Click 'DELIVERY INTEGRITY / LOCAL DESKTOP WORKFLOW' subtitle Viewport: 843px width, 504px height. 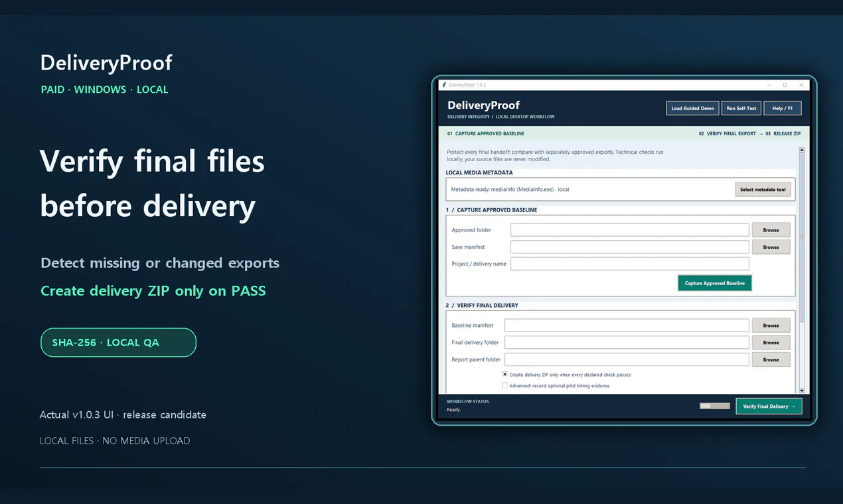click(501, 117)
